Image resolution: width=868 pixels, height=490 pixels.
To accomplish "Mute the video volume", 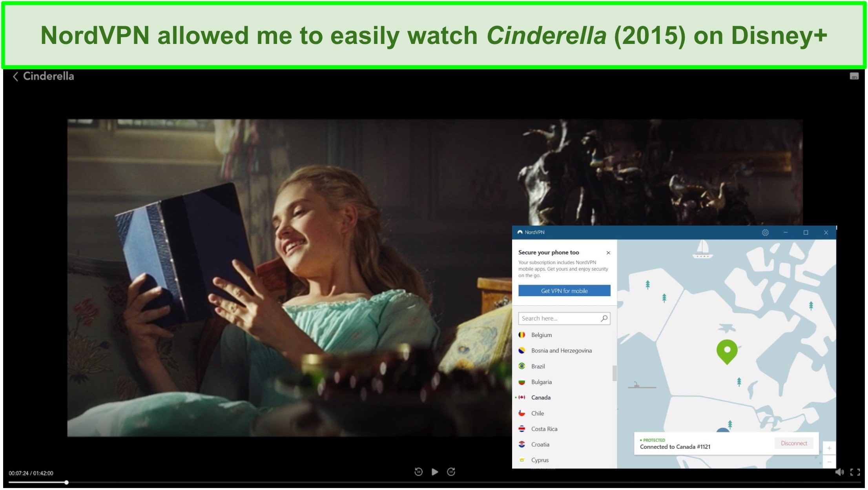I will [x=839, y=472].
